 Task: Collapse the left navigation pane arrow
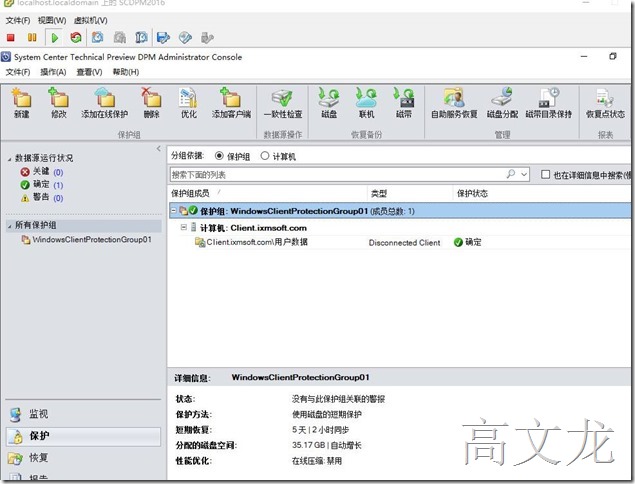click(x=159, y=148)
